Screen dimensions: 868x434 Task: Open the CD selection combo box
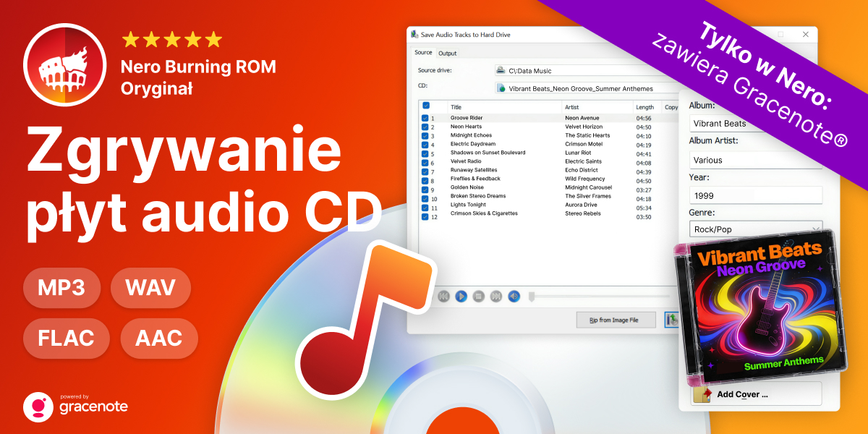coord(587,88)
